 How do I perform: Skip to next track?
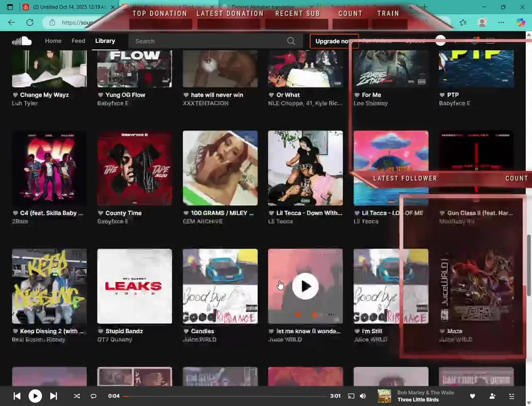pyautogui.click(x=54, y=396)
